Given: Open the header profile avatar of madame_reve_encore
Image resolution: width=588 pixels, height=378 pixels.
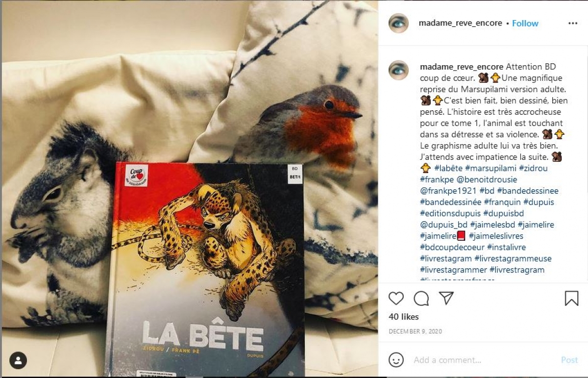Looking at the screenshot, I should [398, 23].
